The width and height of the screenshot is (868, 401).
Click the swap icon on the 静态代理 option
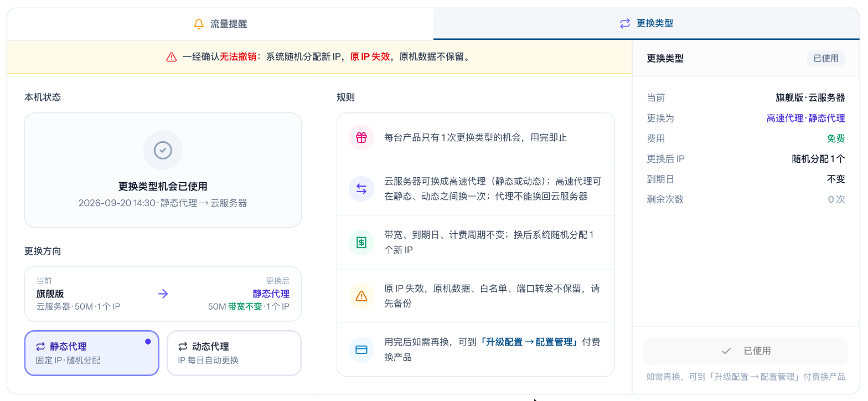coord(40,347)
